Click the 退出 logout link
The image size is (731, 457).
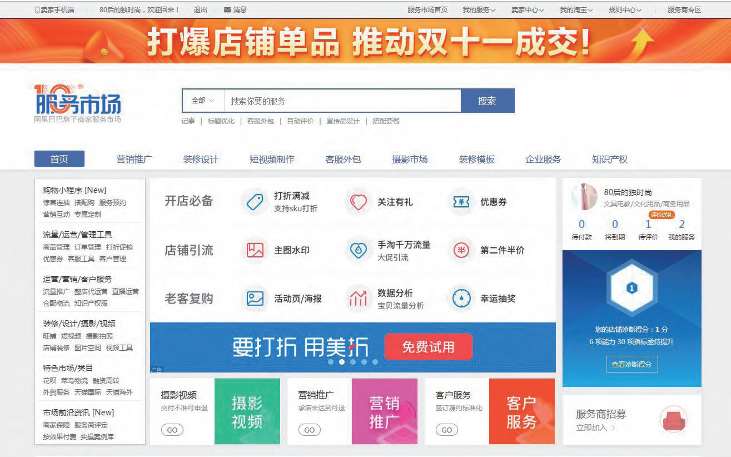coord(200,9)
